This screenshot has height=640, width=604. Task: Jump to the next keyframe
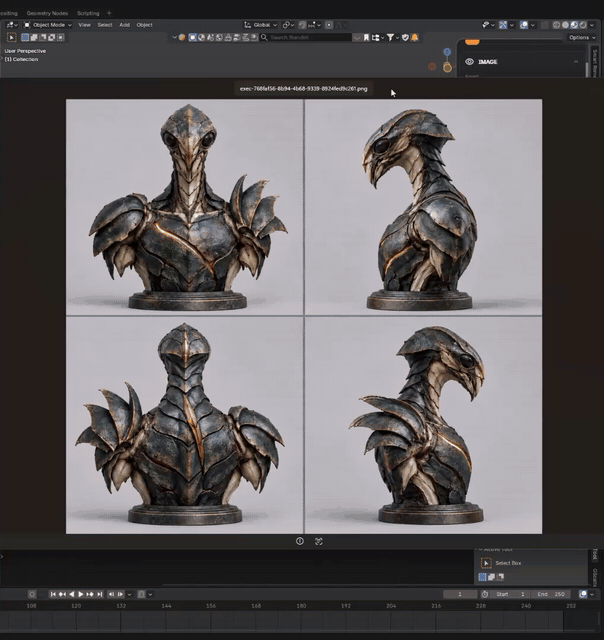(90, 594)
